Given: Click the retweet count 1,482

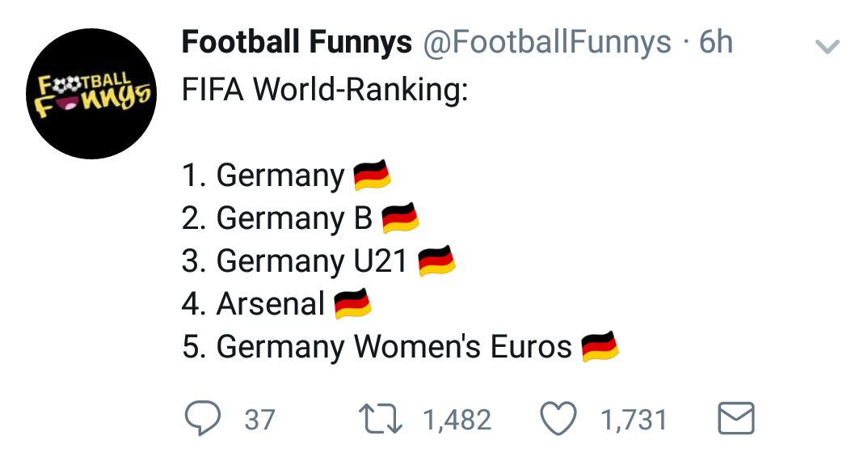Looking at the screenshot, I should point(457,420).
